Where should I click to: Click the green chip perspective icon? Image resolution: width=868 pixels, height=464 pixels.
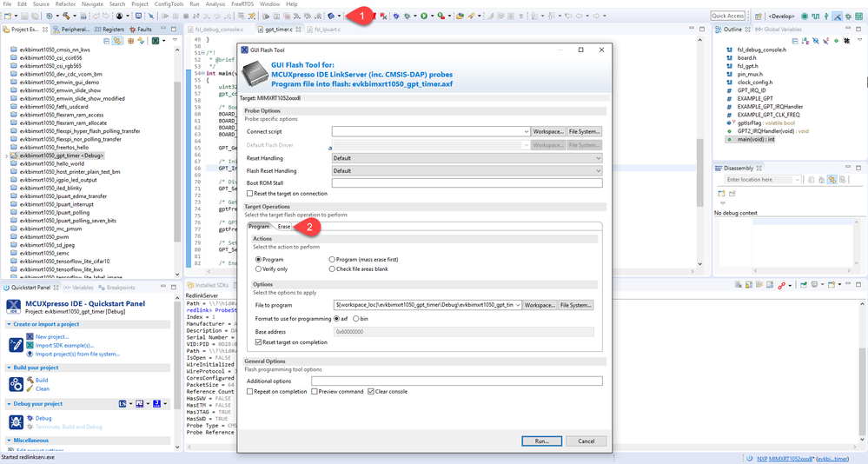click(x=805, y=16)
